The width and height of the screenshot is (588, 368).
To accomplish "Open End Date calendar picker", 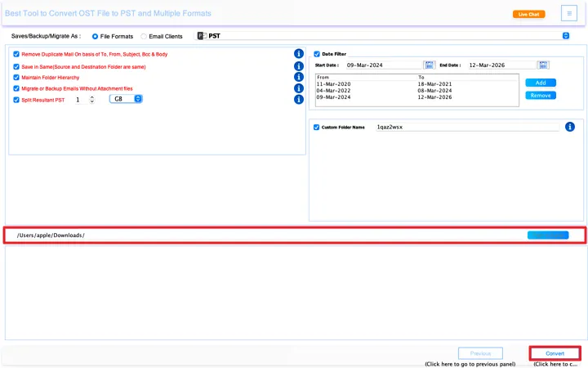I will (x=544, y=65).
